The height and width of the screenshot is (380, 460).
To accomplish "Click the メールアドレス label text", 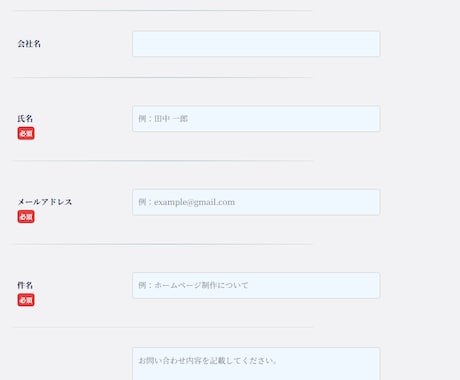I will pyautogui.click(x=45, y=202).
